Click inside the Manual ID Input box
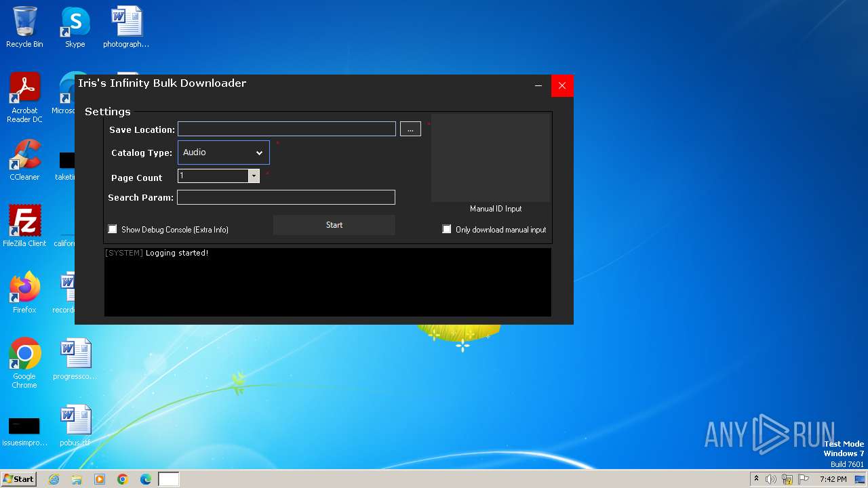 click(x=491, y=158)
